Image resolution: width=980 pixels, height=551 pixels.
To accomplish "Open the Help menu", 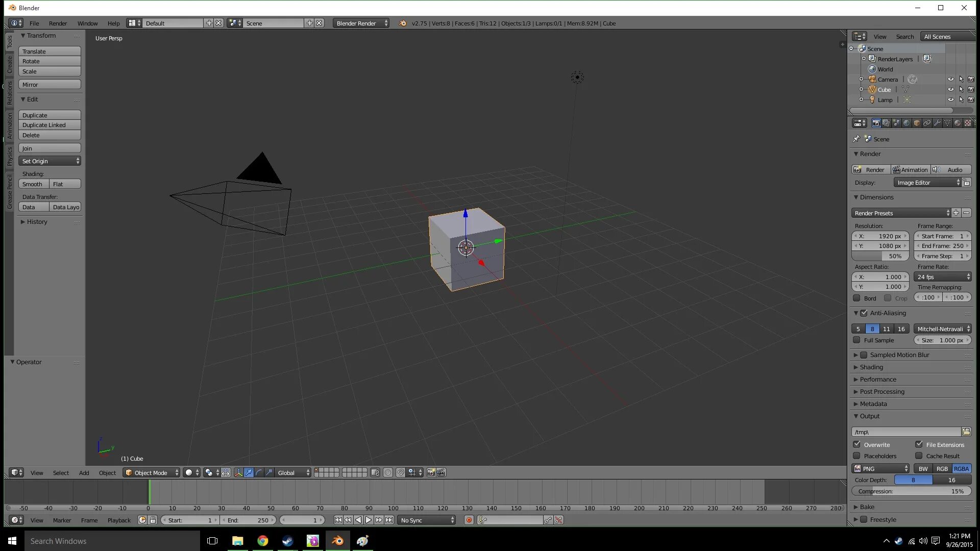I will [x=113, y=23].
